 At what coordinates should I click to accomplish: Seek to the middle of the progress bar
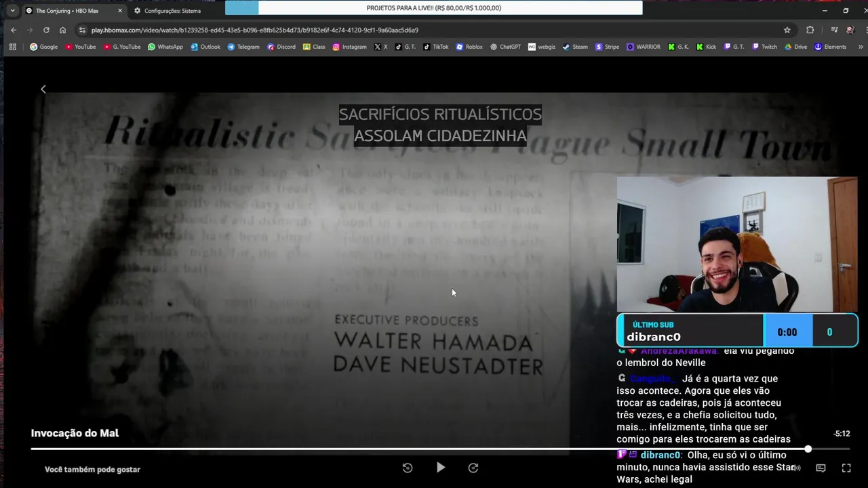440,449
